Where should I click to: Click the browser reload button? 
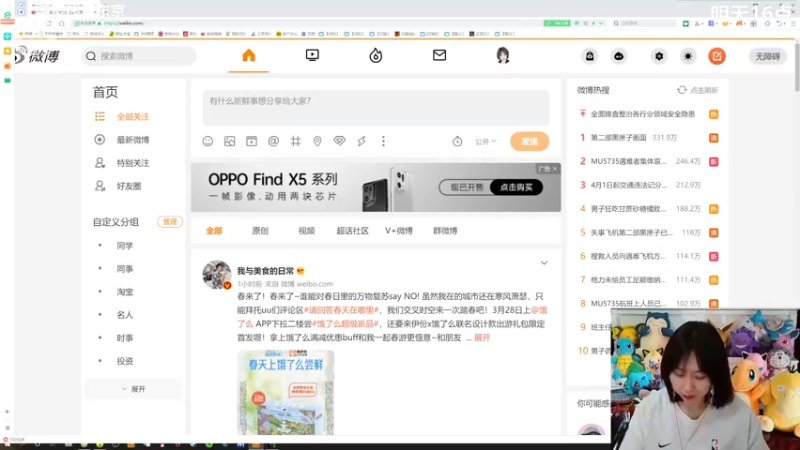coord(48,23)
